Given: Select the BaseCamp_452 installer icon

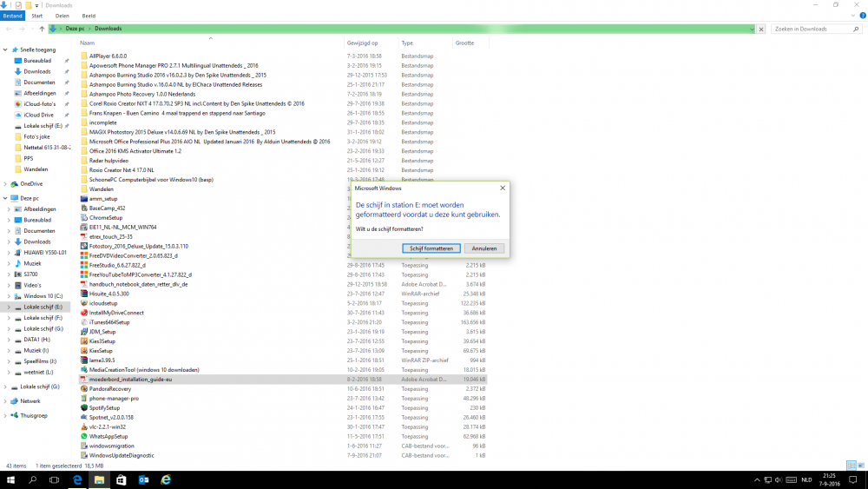Looking at the screenshot, I should pyautogui.click(x=84, y=208).
